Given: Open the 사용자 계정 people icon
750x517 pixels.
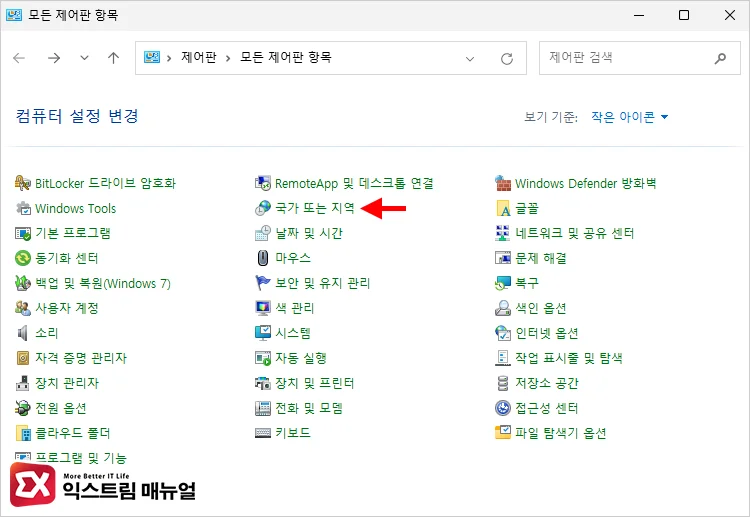Looking at the screenshot, I should pyautogui.click(x=22, y=308).
